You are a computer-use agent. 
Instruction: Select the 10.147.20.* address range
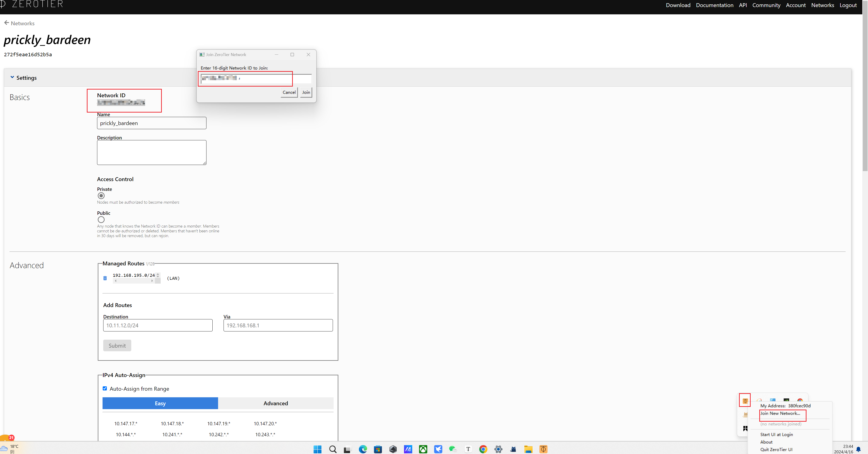pos(265,424)
